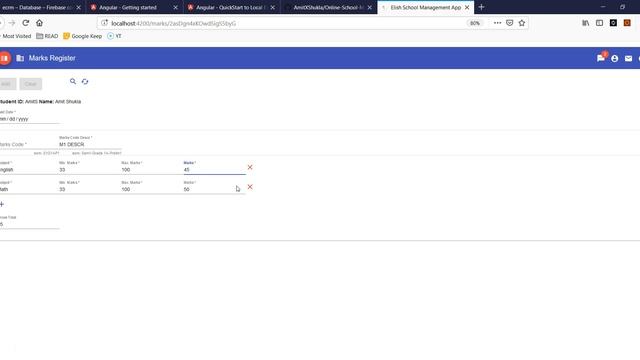This screenshot has width=640, height=360.
Task: Click the refresh icon beside search
Action: click(x=85, y=82)
